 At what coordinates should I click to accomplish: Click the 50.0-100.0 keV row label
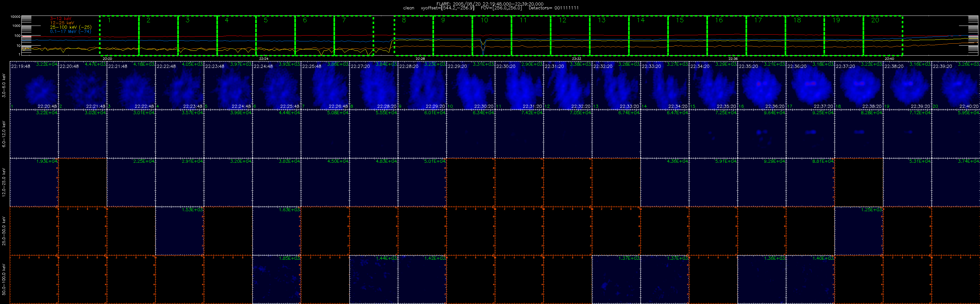(x=4, y=280)
